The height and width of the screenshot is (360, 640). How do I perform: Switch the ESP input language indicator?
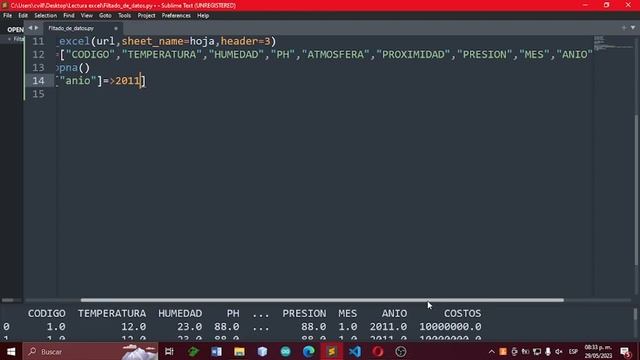[573, 351]
